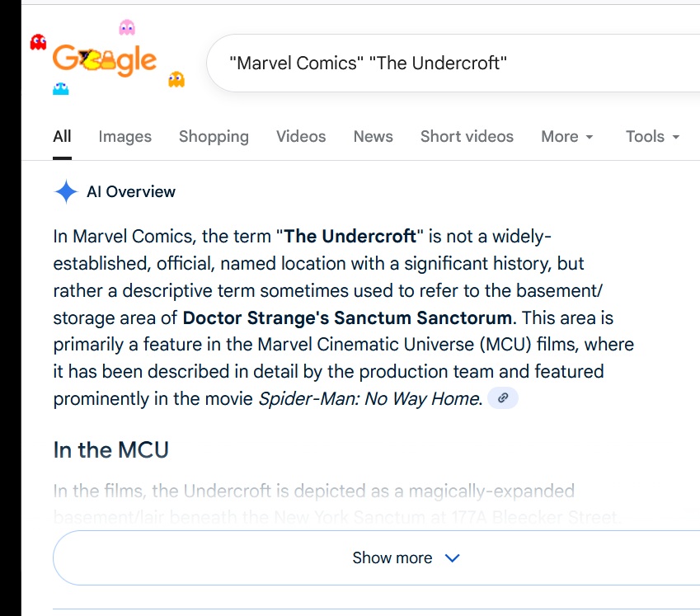Image resolution: width=700 pixels, height=616 pixels.
Task: Expand the More search filters dropdown
Action: 567,137
